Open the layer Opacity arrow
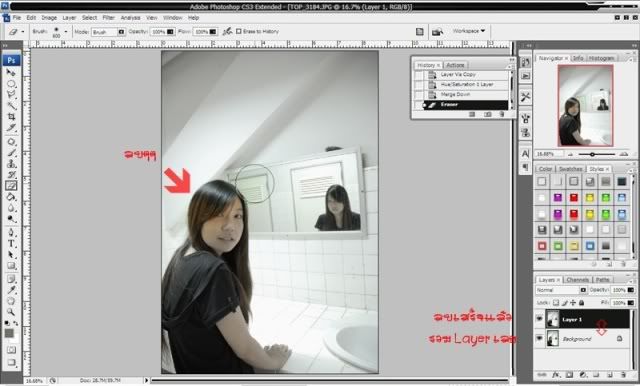 point(631,290)
